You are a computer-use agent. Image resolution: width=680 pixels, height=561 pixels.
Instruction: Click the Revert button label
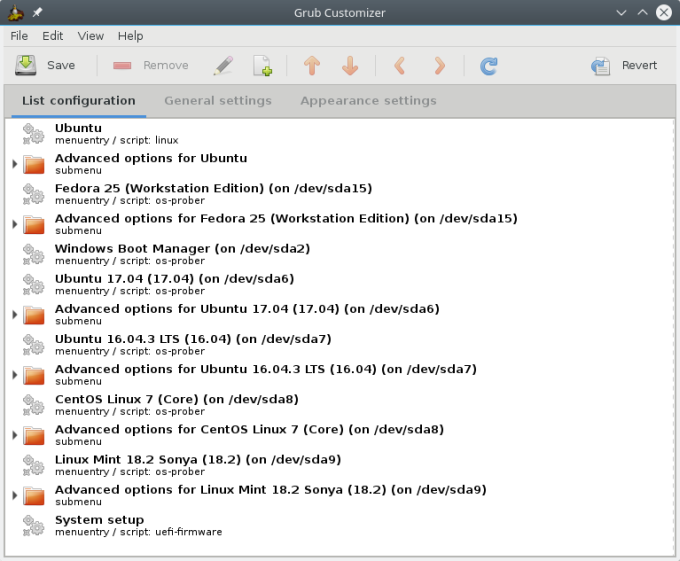639,65
